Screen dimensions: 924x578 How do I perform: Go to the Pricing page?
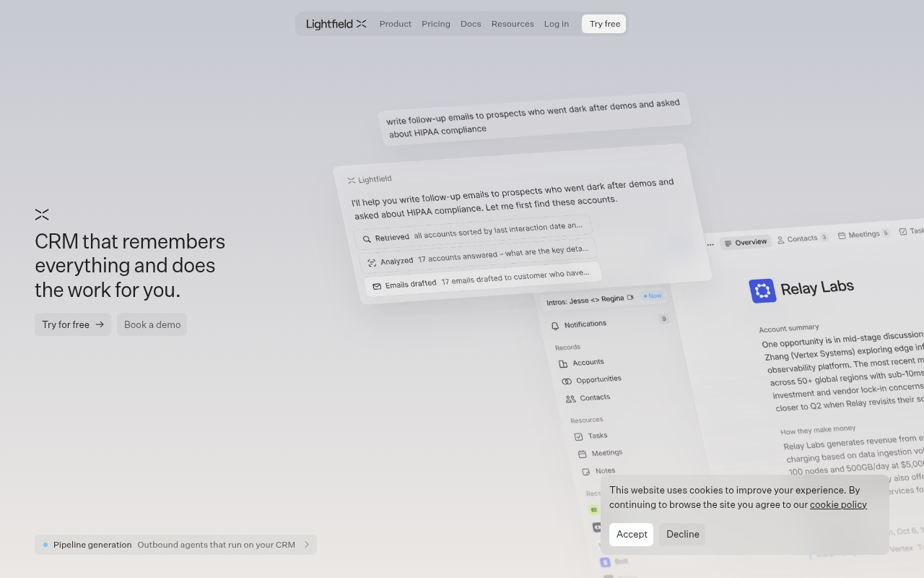click(x=436, y=24)
